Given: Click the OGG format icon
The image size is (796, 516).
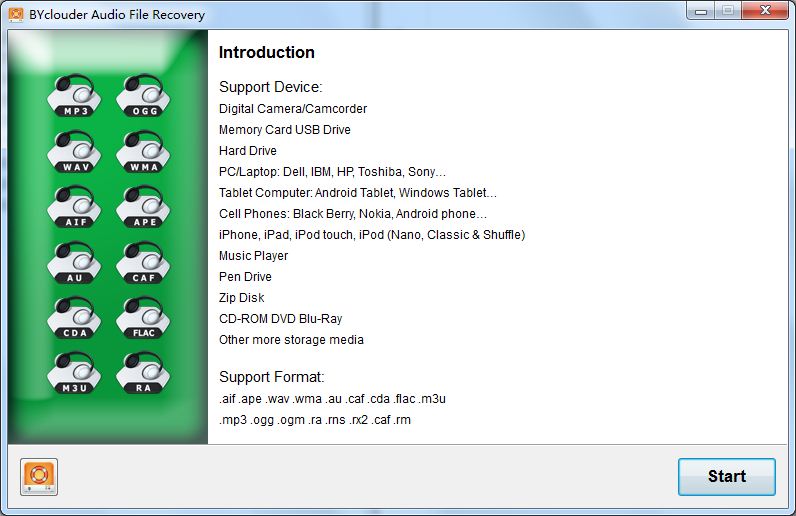Looking at the screenshot, I should click(143, 96).
